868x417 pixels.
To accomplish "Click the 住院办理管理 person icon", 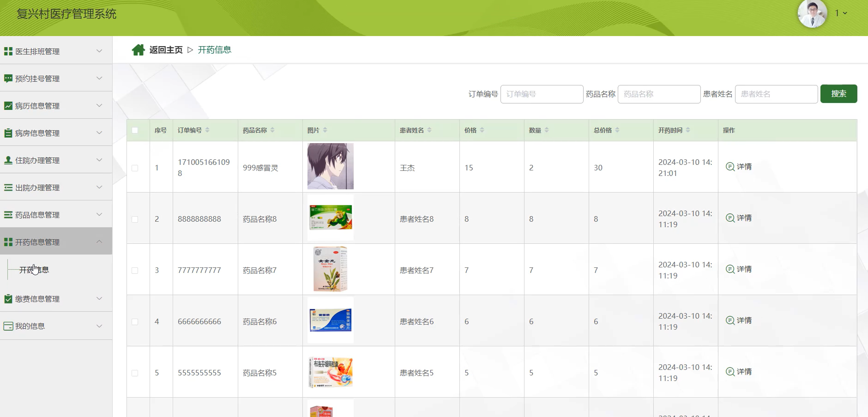I will (8, 160).
